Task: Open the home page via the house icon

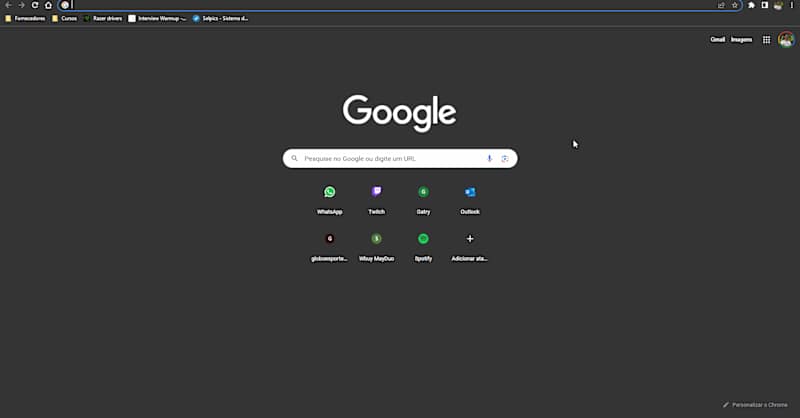Action: point(48,5)
